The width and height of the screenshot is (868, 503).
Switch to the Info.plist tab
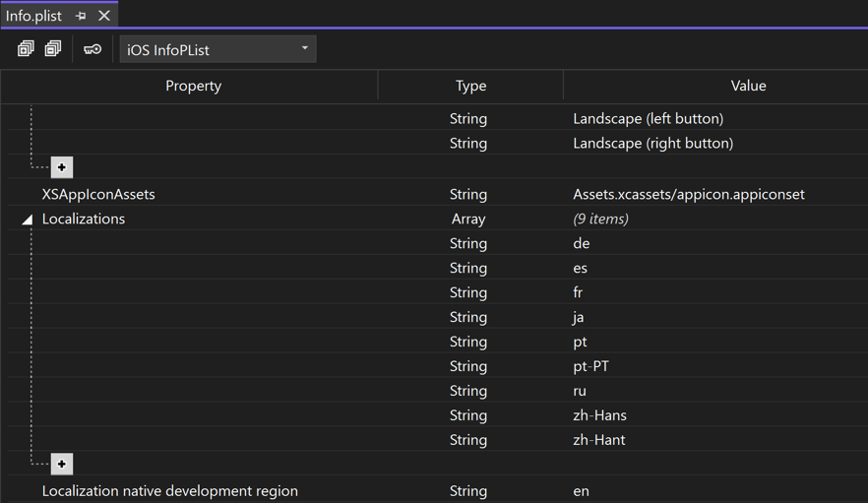(x=33, y=16)
